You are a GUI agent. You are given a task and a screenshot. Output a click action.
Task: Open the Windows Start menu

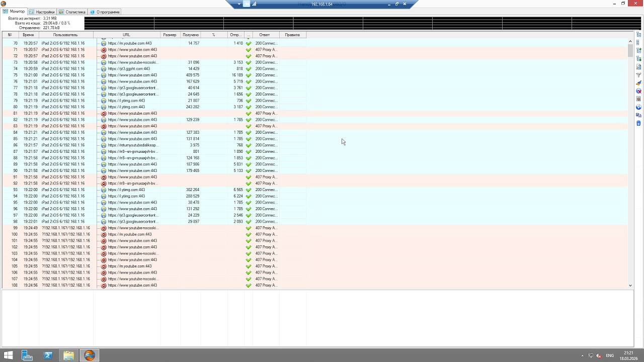pos(9,355)
